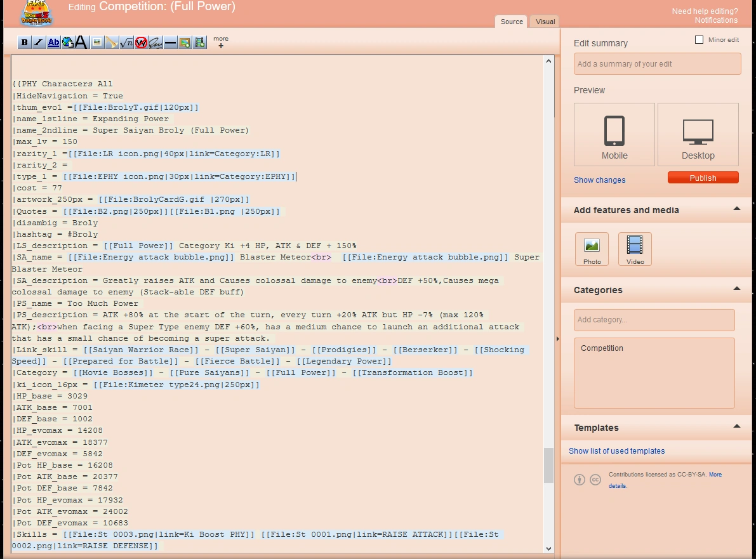Click the ATK_evomax = 18377 line

[60, 442]
